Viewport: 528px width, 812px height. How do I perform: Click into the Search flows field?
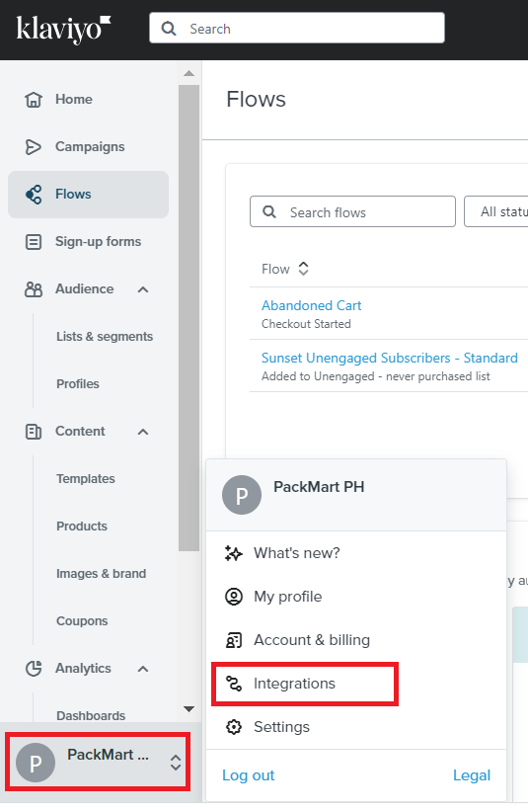pos(352,211)
